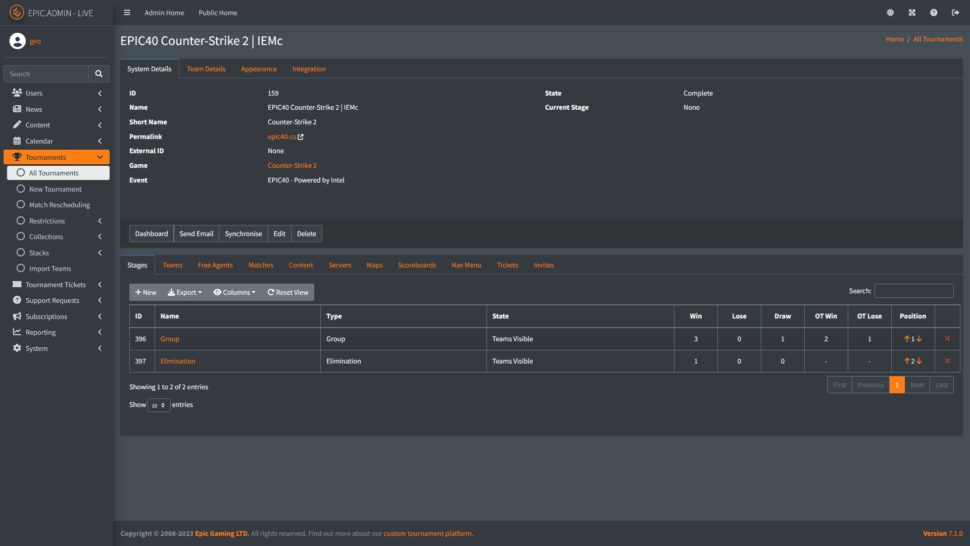Move Elimination stage up with arrow
970x546 pixels.
point(907,361)
